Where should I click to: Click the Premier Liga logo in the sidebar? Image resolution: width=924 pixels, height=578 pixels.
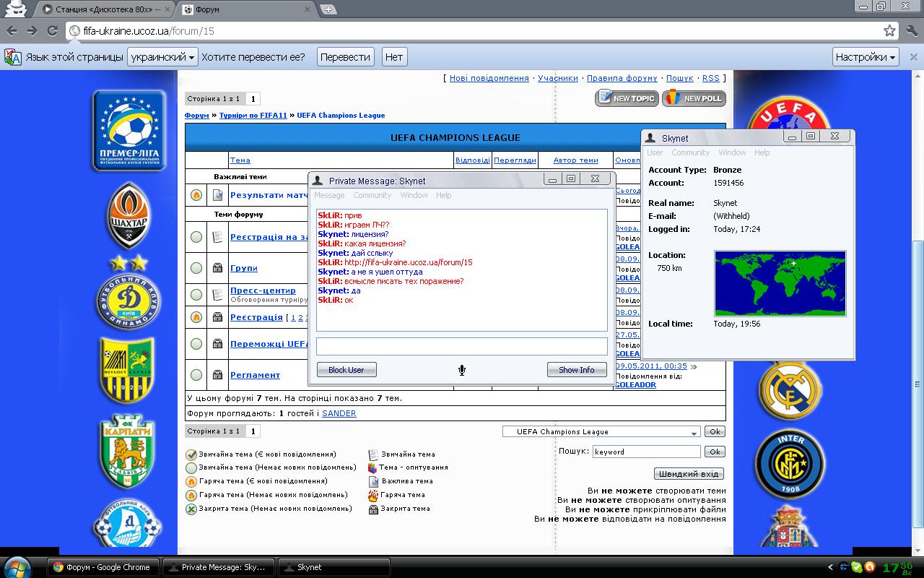point(129,131)
